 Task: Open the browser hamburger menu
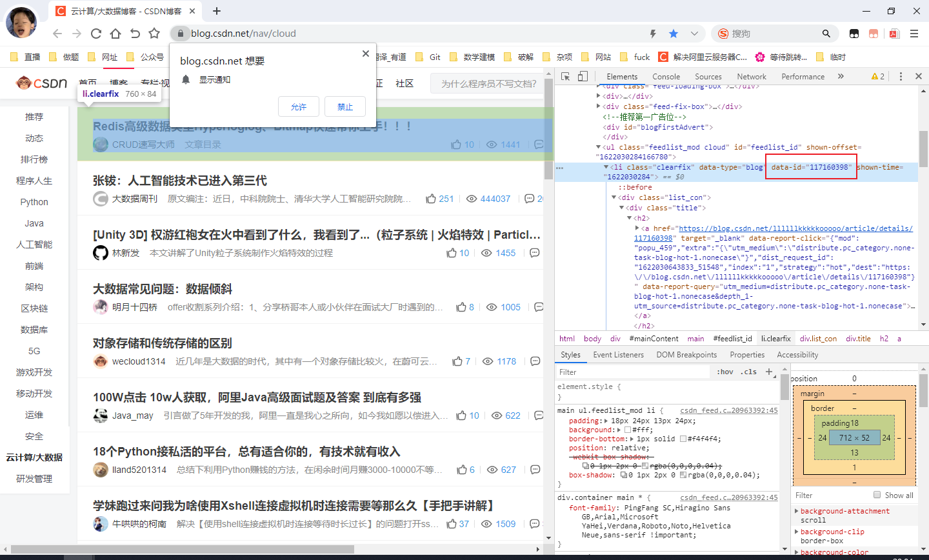point(914,34)
